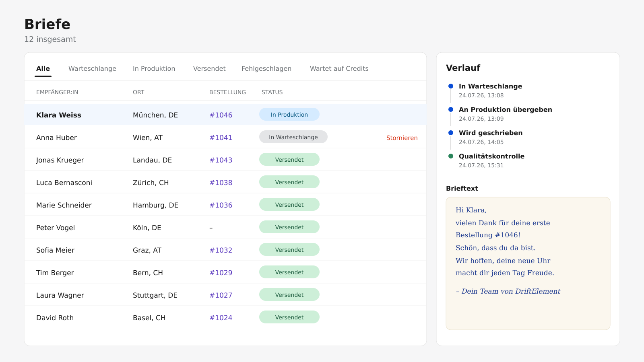Click the Qualitätskontrolle green timeline dot
The width and height of the screenshot is (644, 362).
(x=451, y=156)
